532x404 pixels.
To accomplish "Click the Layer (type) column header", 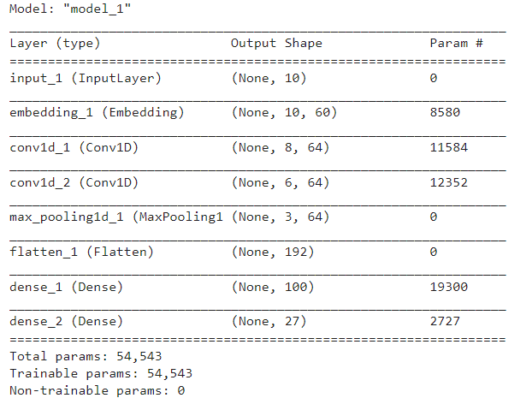I will (x=55, y=43).
